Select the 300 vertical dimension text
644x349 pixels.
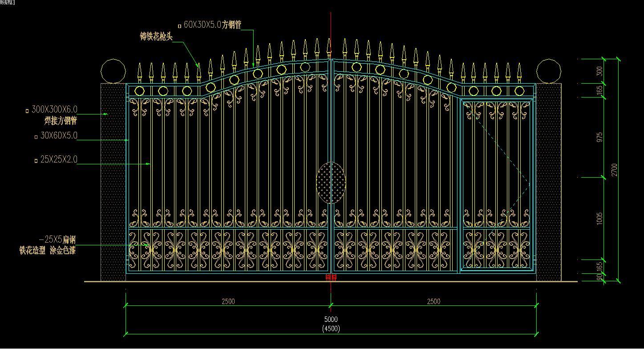[599, 71]
